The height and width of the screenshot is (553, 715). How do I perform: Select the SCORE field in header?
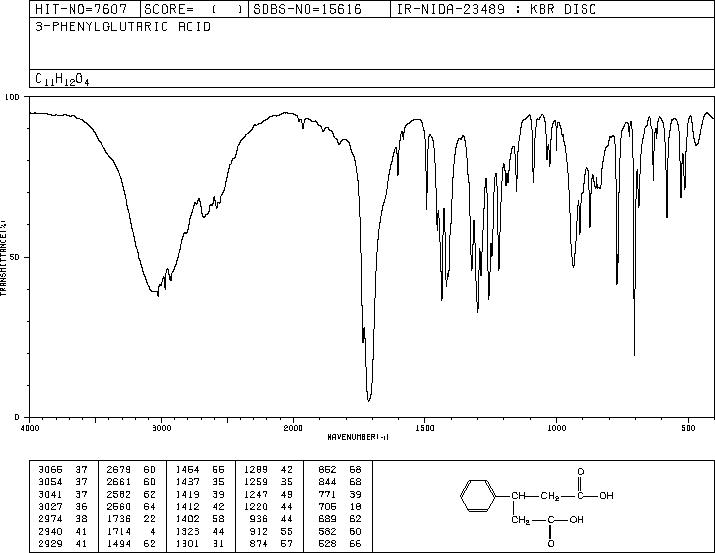pos(194,9)
